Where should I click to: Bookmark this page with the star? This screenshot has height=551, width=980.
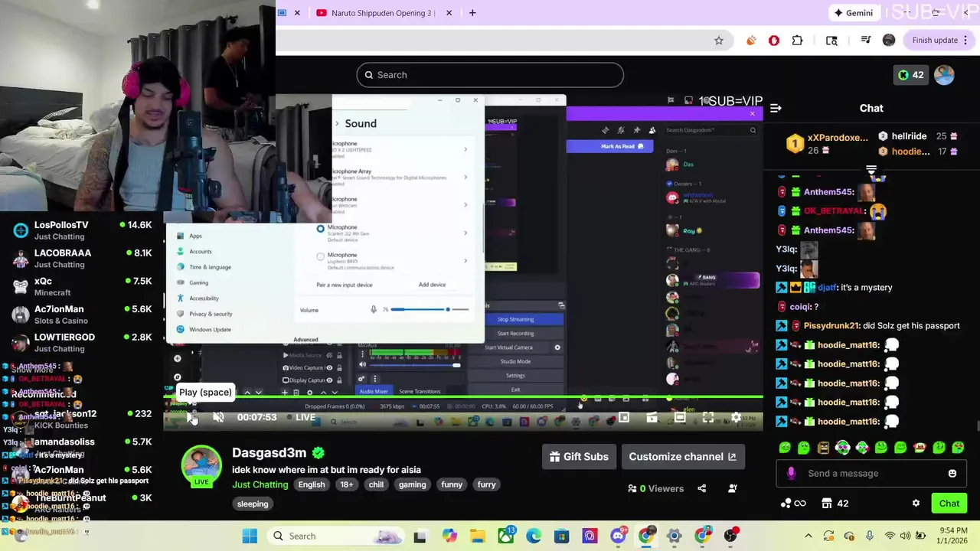pos(719,41)
